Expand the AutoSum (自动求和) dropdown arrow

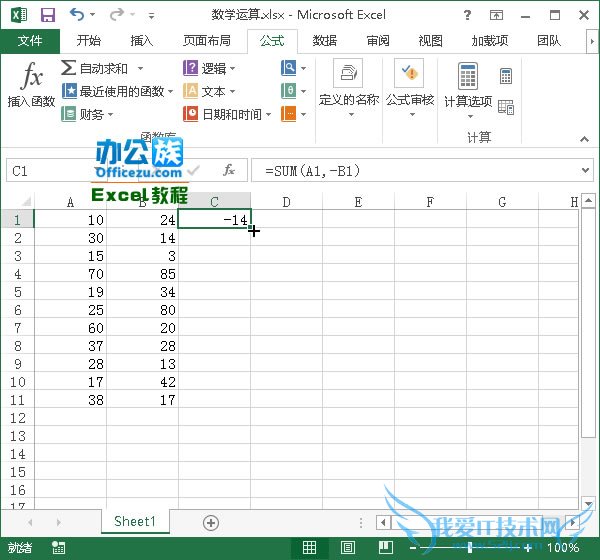(x=140, y=68)
